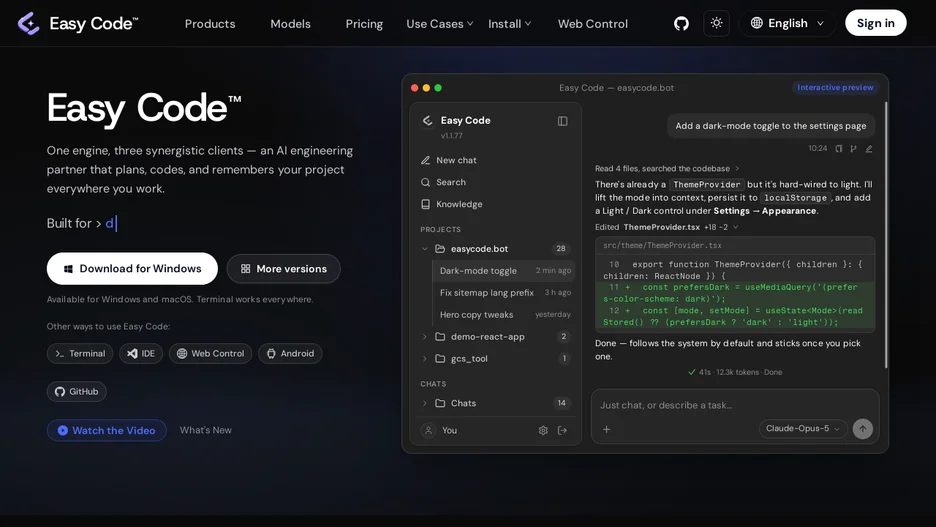This screenshot has height=527, width=936.
Task: Click the chat input 'Just chat, or describe a task'
Action: pyautogui.click(x=735, y=405)
